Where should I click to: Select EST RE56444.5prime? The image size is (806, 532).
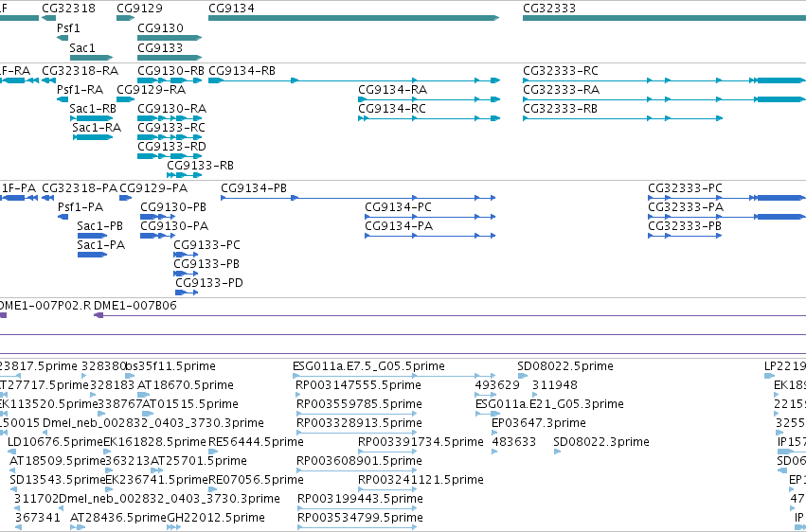[x=212, y=452]
